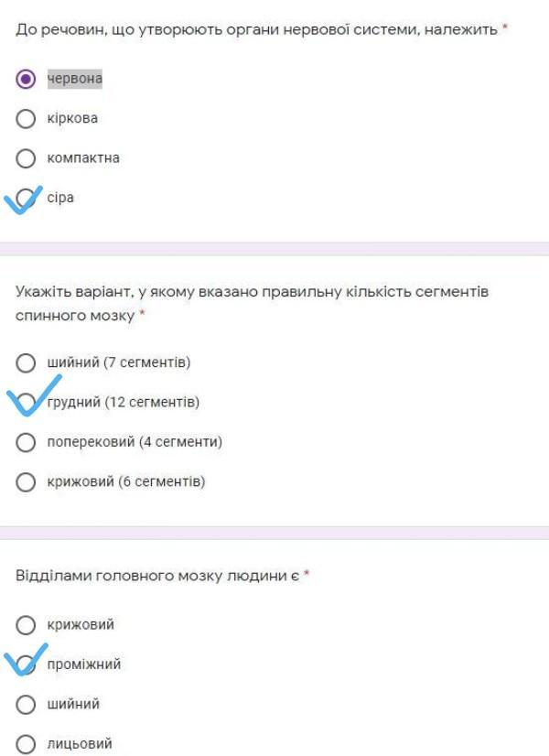Select 'поперековий (4 сегменти)' radio button
Viewport: 549px width, 756px height.
point(26,442)
